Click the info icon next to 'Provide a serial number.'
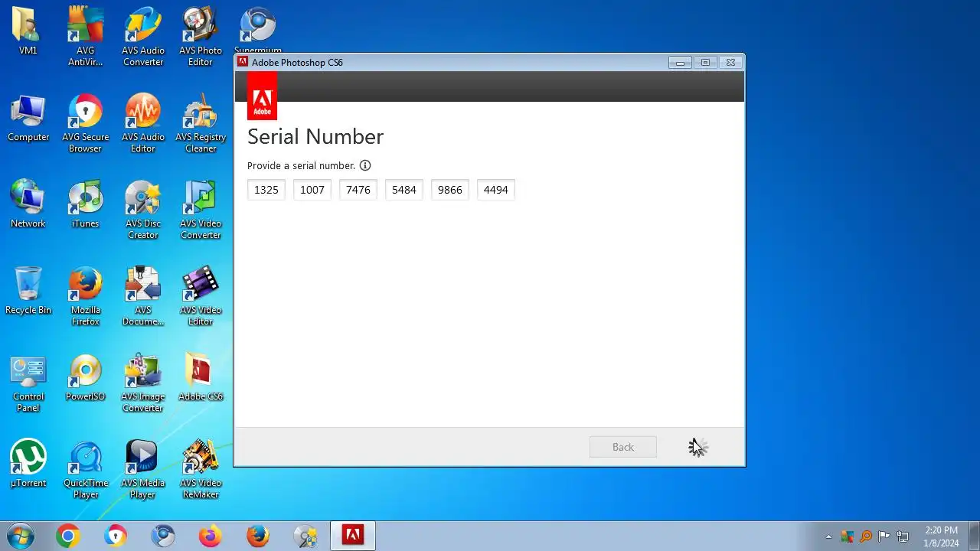 pyautogui.click(x=365, y=165)
